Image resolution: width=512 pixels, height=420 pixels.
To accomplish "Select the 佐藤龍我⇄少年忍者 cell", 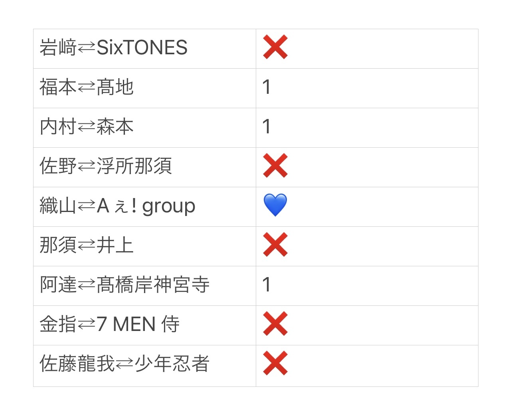I will coord(144,366).
